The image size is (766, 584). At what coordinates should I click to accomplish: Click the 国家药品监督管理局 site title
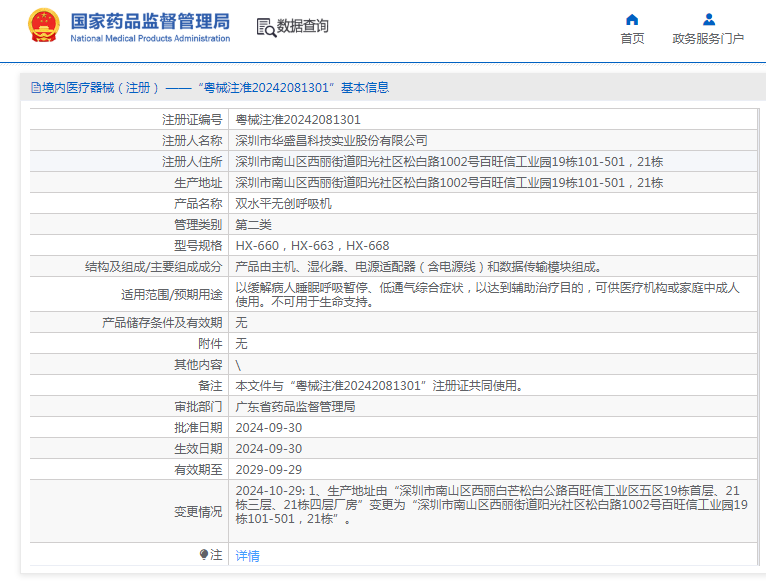[x=150, y=21]
